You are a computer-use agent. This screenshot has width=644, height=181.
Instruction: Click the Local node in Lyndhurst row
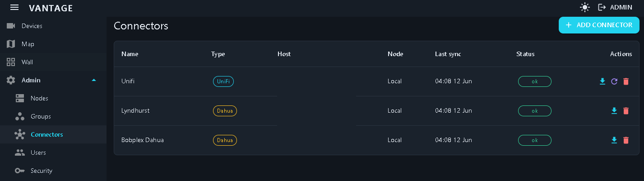[394, 111]
